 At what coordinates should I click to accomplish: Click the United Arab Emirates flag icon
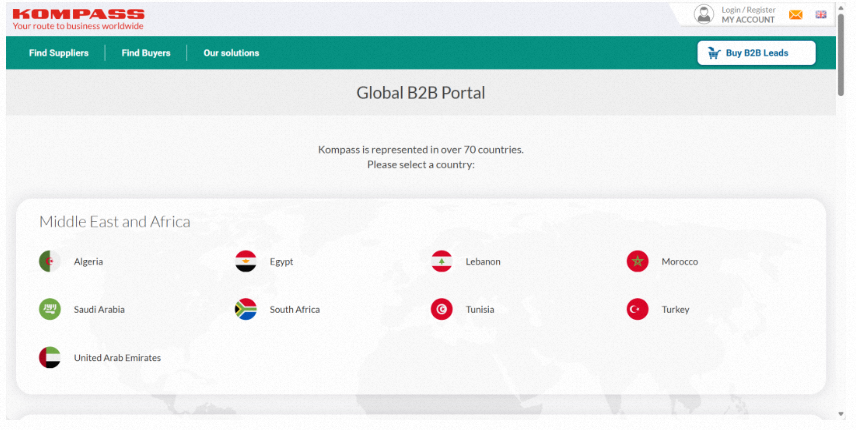point(49,358)
